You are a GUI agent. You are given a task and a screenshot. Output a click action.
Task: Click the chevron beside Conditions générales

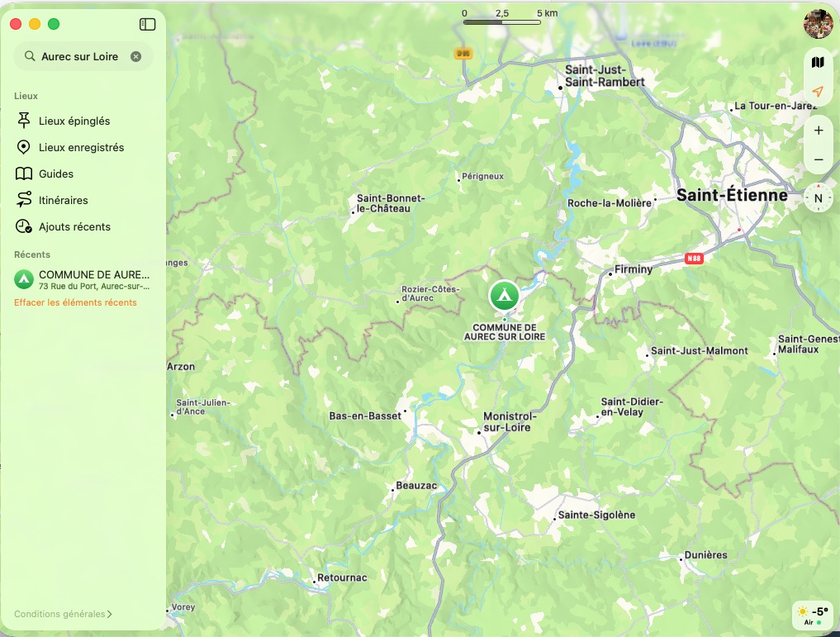coord(109,614)
